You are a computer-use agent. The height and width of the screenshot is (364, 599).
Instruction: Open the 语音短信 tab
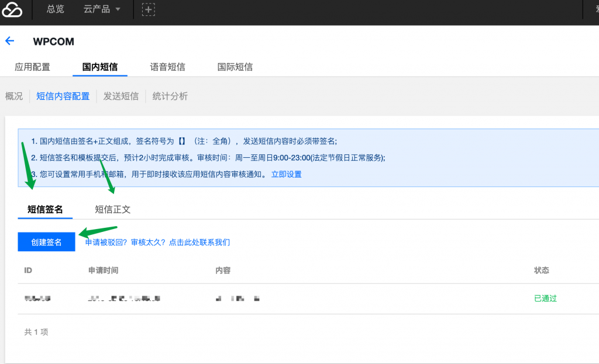pos(167,67)
